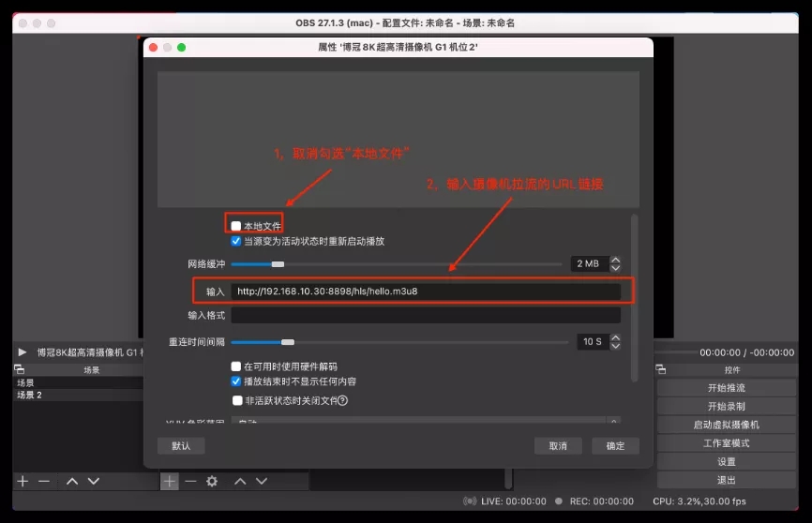Select 场景 2 in scenes list

[78, 395]
